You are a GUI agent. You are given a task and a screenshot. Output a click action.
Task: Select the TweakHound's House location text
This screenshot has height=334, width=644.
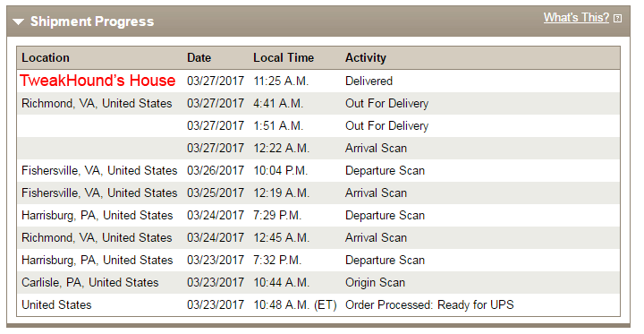tap(97, 81)
